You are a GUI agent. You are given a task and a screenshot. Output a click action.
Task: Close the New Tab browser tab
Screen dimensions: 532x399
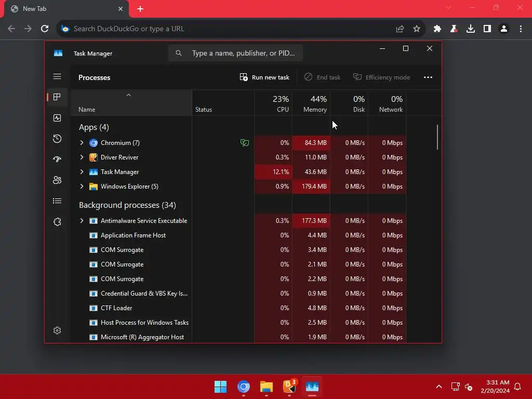[121, 9]
